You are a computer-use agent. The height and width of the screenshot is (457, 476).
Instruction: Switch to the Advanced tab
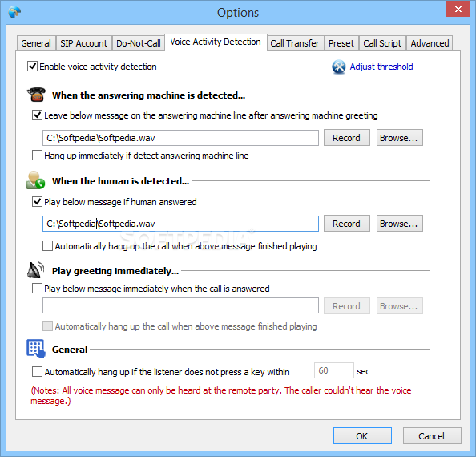tap(430, 43)
